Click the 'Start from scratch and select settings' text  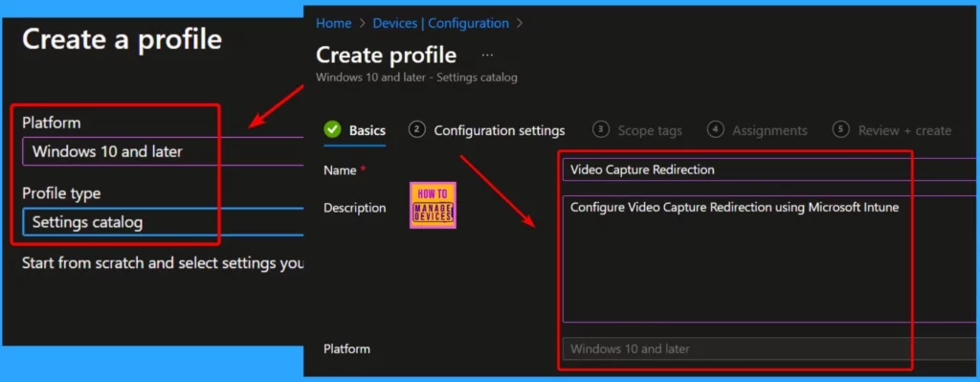tap(163, 263)
